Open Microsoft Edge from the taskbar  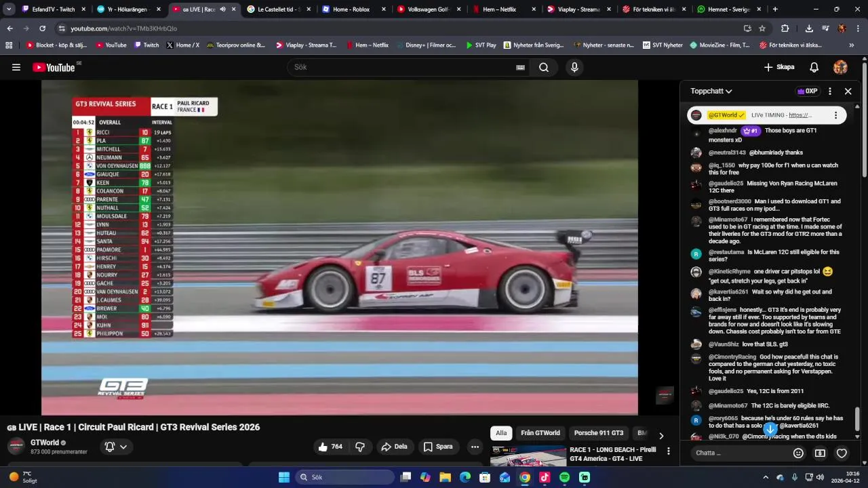(465, 477)
